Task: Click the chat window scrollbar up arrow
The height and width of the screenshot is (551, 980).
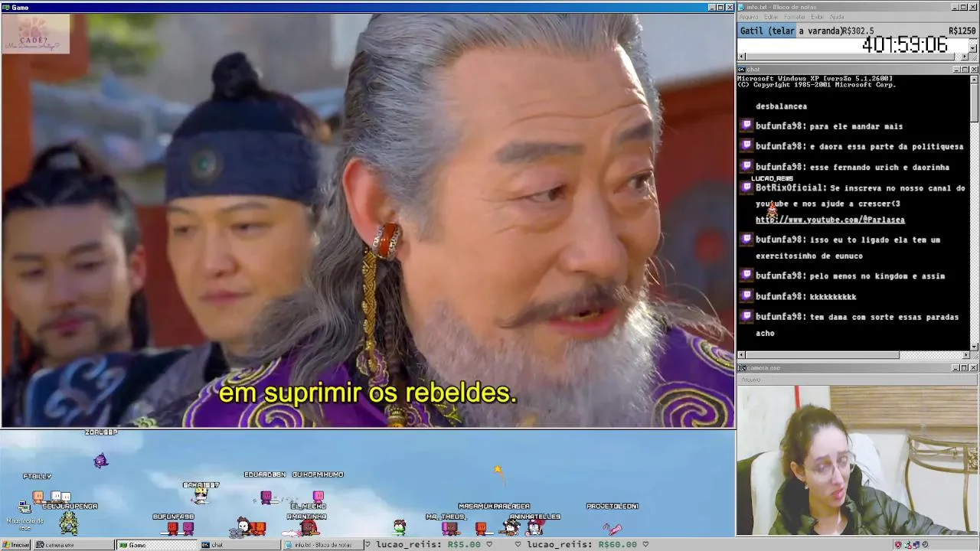Action: (974, 78)
